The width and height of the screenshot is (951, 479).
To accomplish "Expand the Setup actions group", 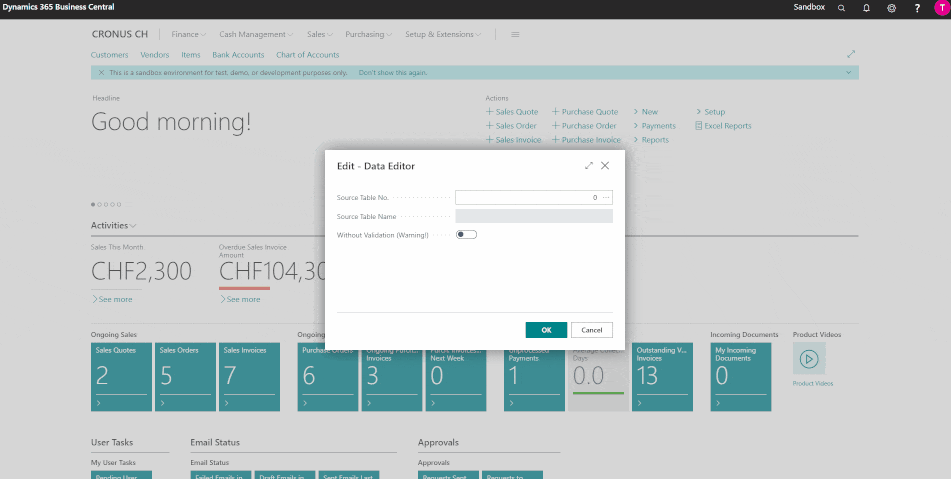I will pos(710,112).
